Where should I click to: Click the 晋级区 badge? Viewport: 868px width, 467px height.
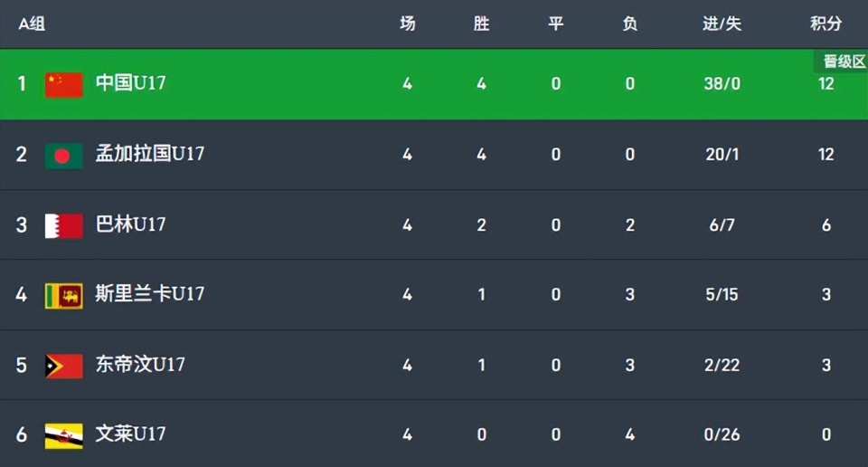(841, 62)
